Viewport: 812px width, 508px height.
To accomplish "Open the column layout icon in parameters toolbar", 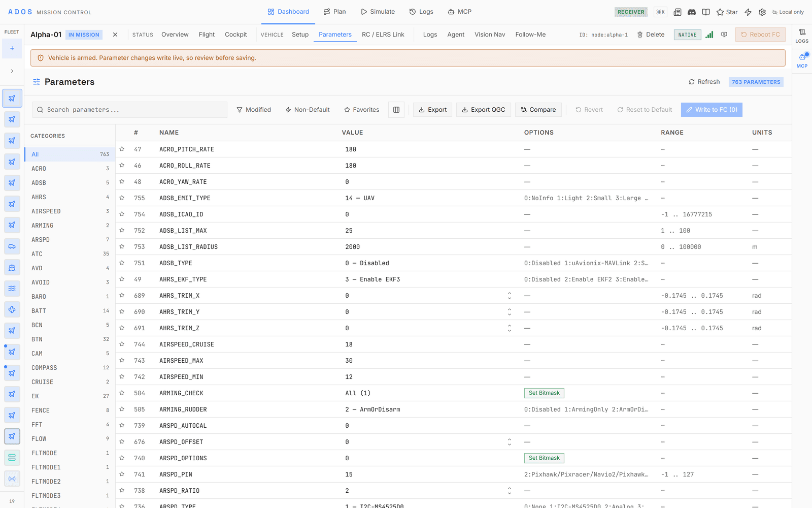I will pyautogui.click(x=396, y=110).
